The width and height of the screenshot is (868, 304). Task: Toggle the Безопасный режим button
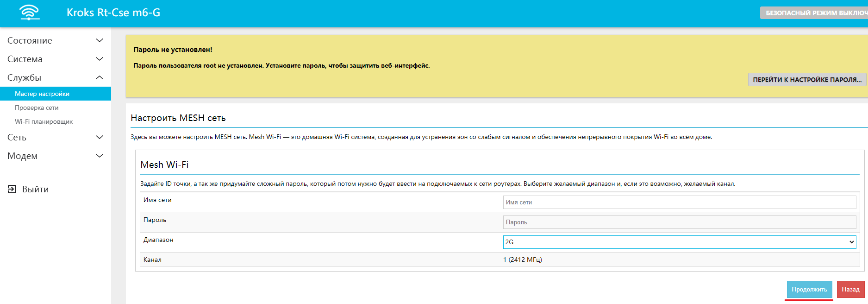[x=815, y=13]
